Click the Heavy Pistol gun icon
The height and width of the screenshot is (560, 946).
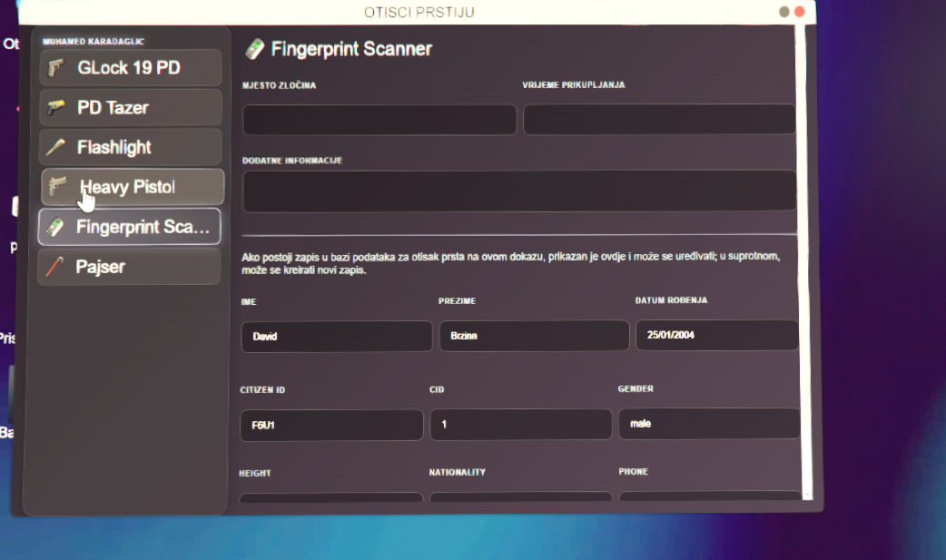(58, 186)
